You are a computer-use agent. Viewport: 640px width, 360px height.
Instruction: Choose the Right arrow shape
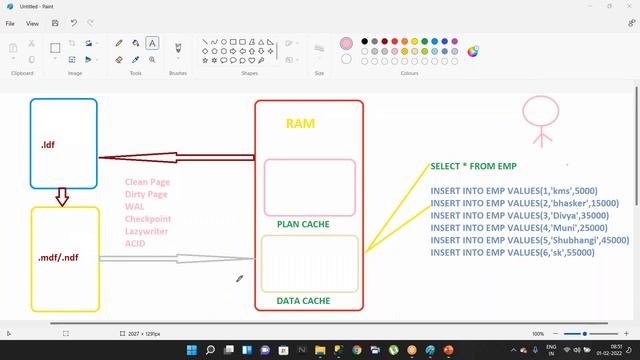click(x=233, y=51)
